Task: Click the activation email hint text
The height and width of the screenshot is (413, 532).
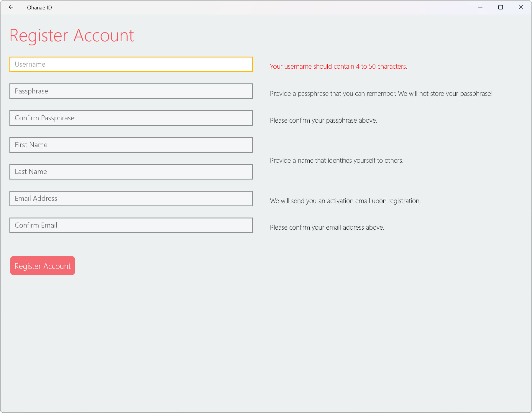Action: pyautogui.click(x=345, y=201)
